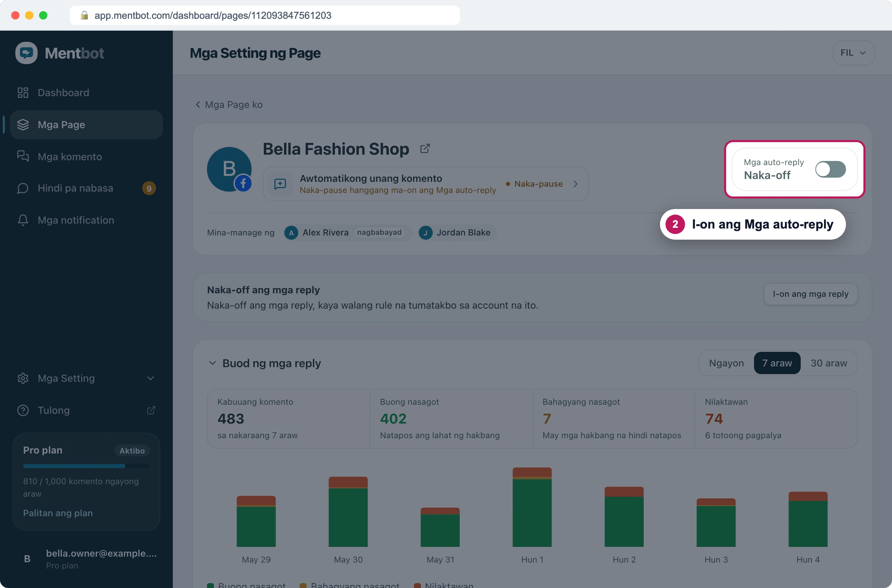Click the Bella Fashion Shop page avatar

[x=229, y=169]
